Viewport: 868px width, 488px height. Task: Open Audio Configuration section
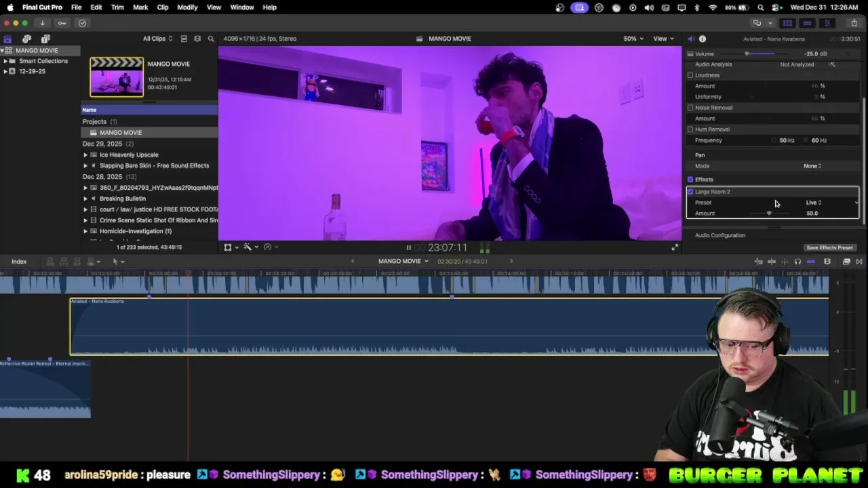[x=720, y=235]
